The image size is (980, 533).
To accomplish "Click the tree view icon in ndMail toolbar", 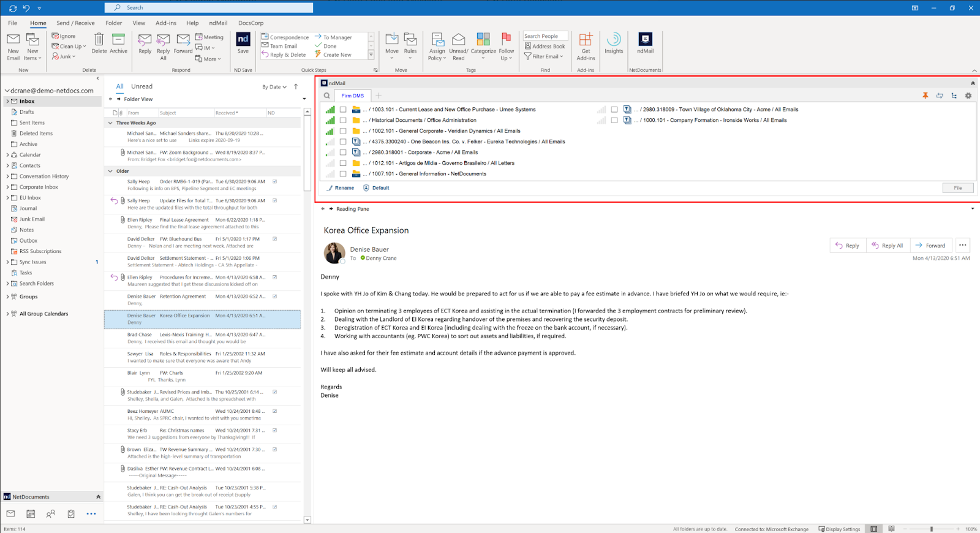I will pyautogui.click(x=954, y=96).
